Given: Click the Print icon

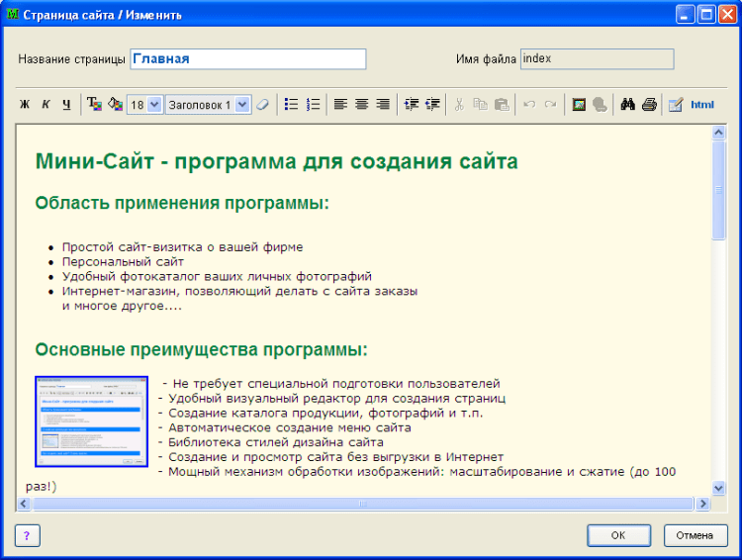Looking at the screenshot, I should coord(649,104).
